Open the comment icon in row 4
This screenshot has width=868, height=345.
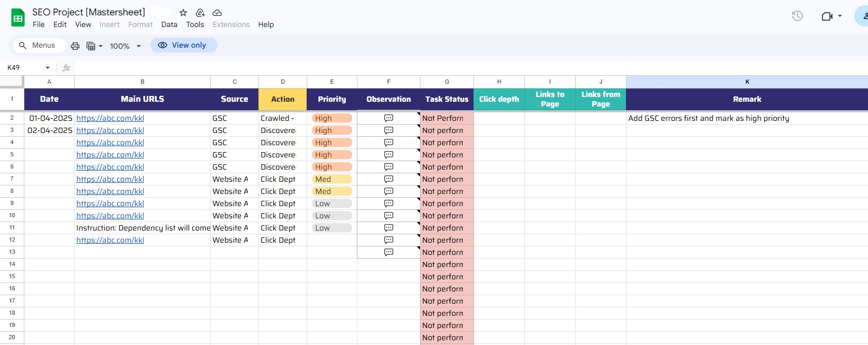click(389, 143)
